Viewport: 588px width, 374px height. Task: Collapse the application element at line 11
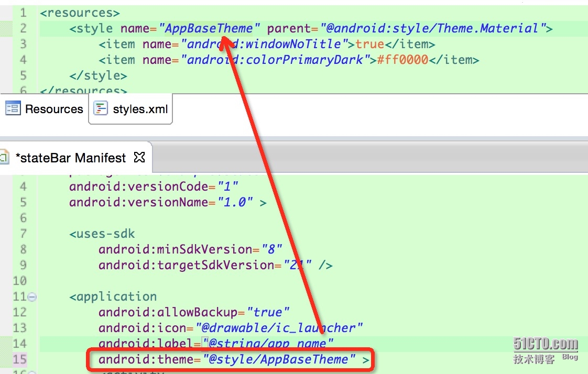click(x=32, y=297)
